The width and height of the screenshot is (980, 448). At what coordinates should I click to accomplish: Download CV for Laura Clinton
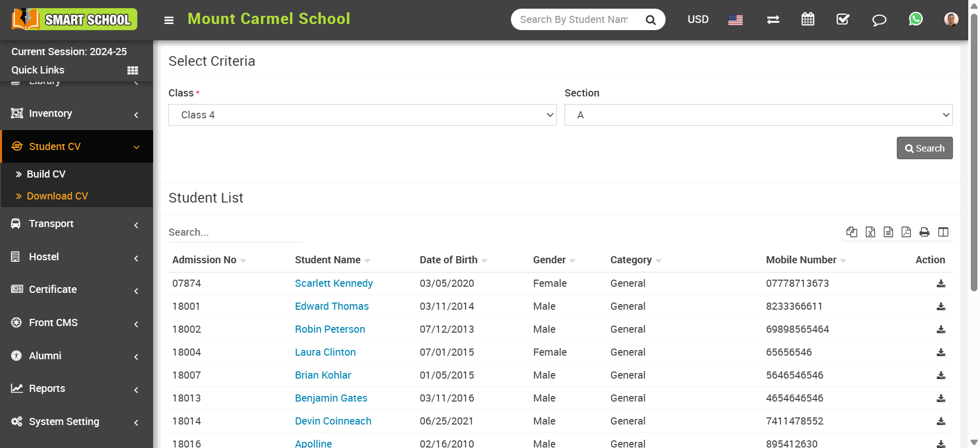pos(941,353)
